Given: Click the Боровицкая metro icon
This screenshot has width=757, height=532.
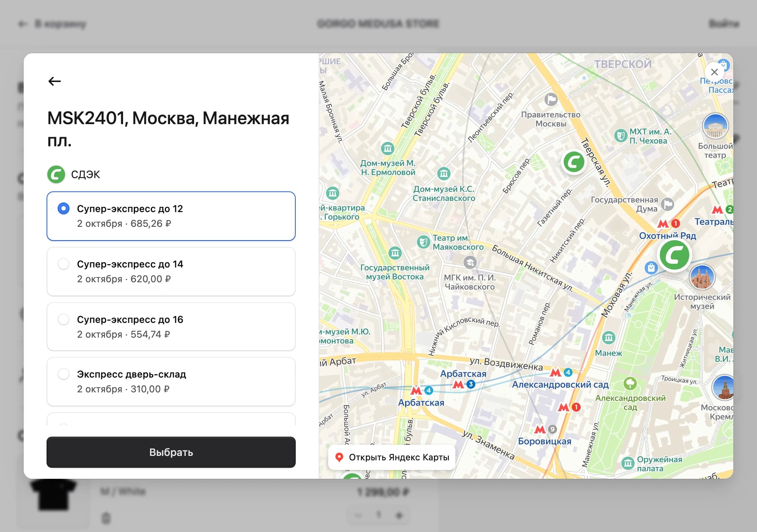Looking at the screenshot, I should [x=540, y=429].
